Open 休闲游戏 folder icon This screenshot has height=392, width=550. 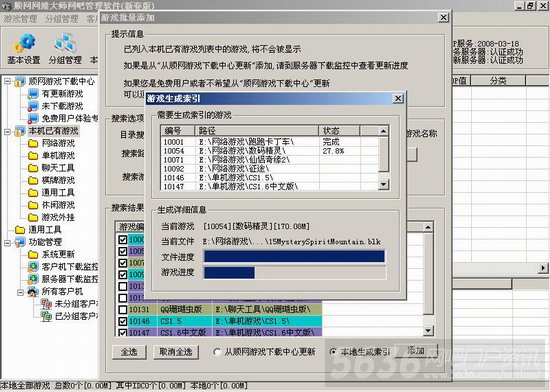(x=33, y=205)
